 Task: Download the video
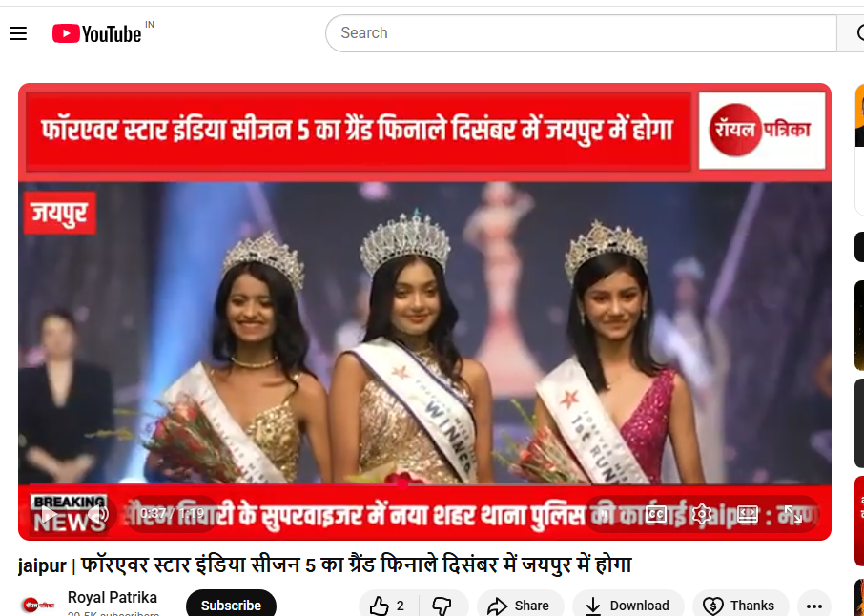tap(628, 606)
